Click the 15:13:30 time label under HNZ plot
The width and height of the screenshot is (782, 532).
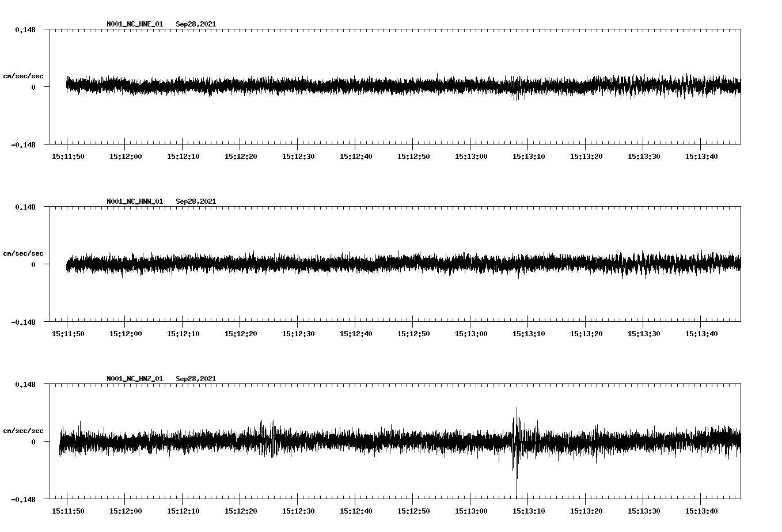(644, 511)
